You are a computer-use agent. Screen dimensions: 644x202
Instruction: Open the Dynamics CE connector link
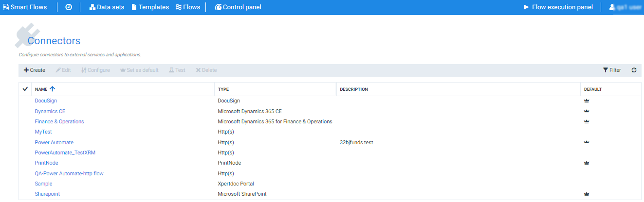50,111
